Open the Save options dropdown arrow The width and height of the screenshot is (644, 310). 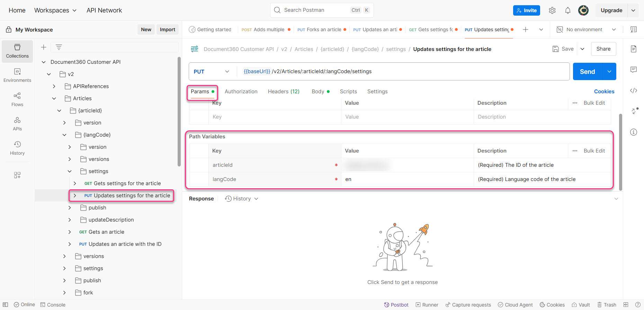pos(582,49)
